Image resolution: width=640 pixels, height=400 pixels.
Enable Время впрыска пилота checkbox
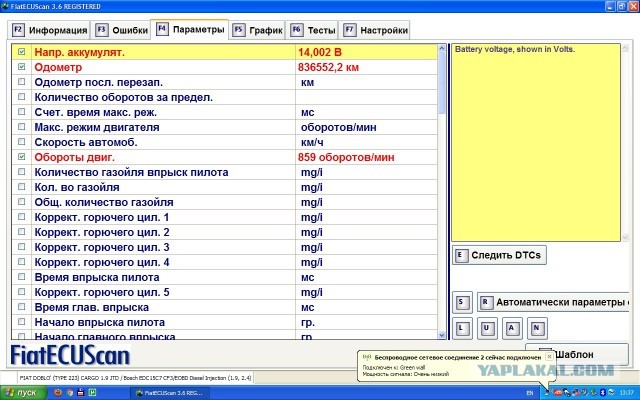tap(22, 277)
